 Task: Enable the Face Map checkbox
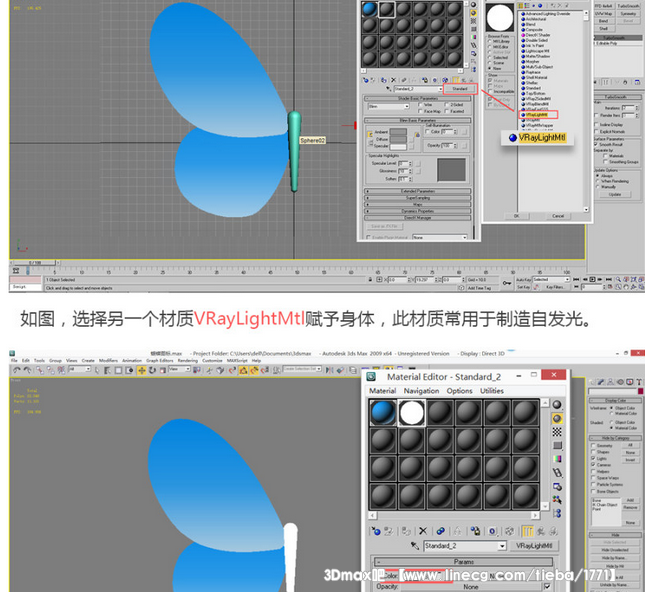pyautogui.click(x=420, y=111)
